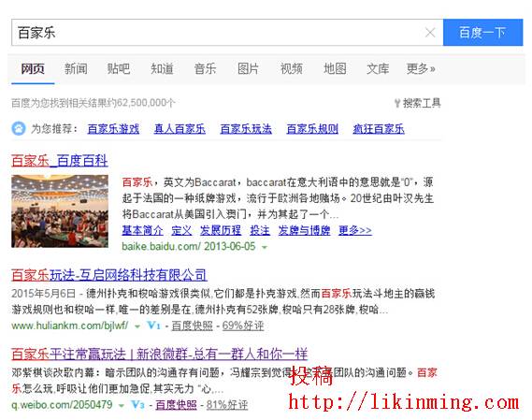
Task: Open 百度快照 for weibo result
Action: [176, 404]
